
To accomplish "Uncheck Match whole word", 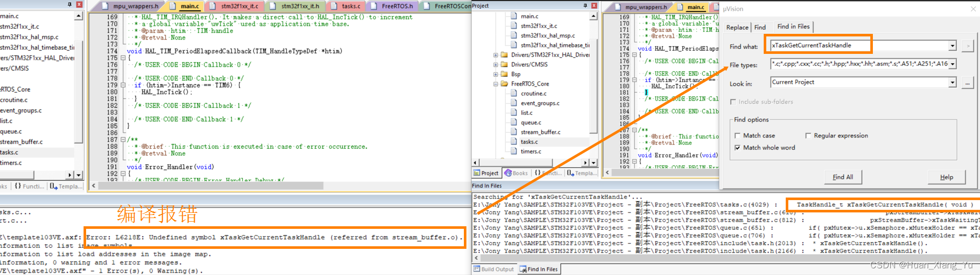I will 738,148.
